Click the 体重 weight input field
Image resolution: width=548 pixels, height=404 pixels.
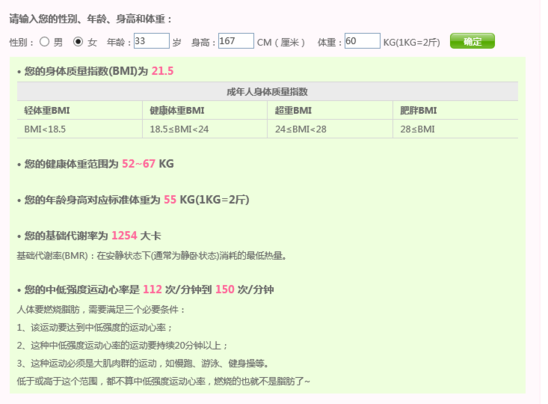click(x=362, y=41)
